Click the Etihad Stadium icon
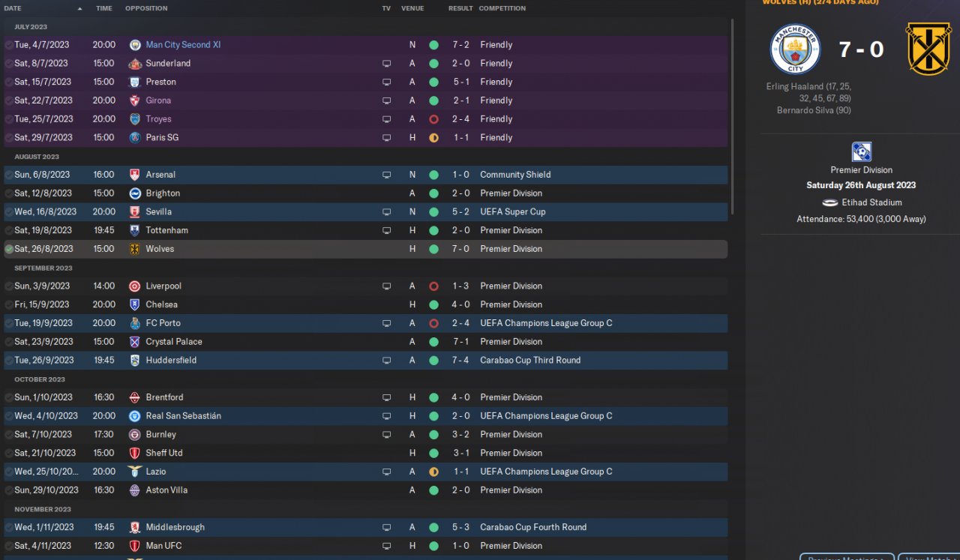This screenshot has width=960, height=560. point(829,202)
